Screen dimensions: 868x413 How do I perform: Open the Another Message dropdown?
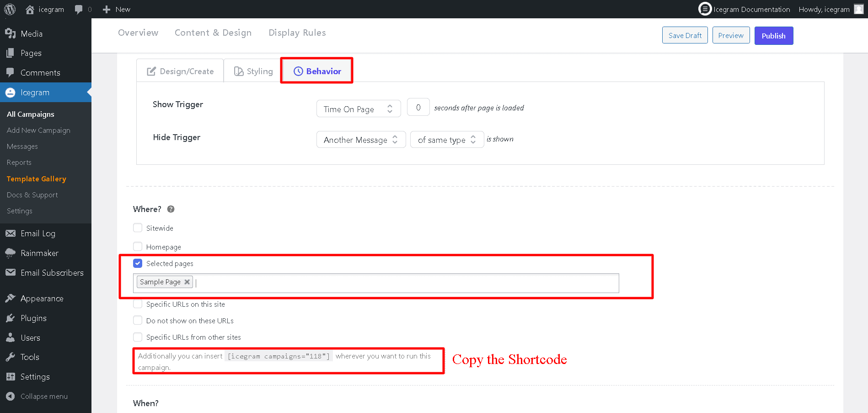pos(361,140)
